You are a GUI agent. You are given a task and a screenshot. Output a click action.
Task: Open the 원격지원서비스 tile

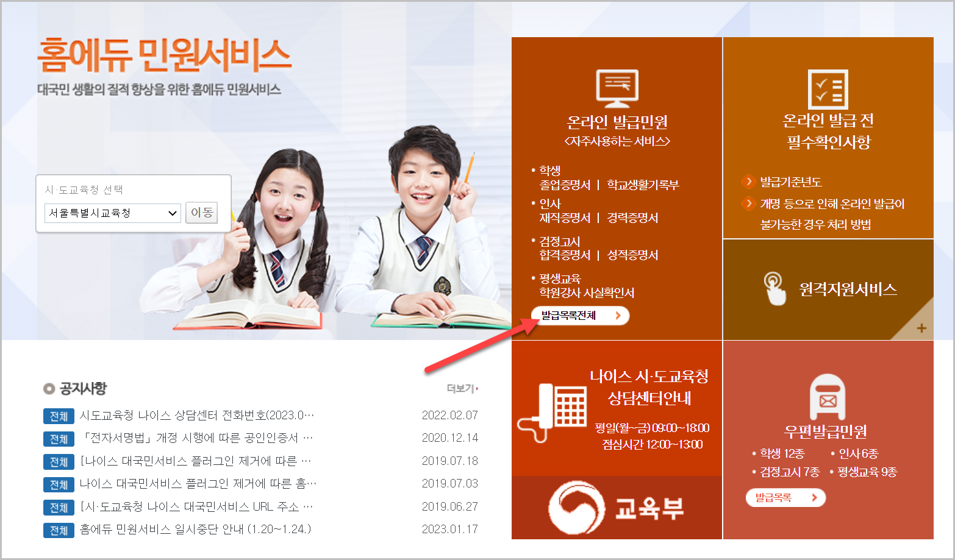pyautogui.click(x=828, y=289)
